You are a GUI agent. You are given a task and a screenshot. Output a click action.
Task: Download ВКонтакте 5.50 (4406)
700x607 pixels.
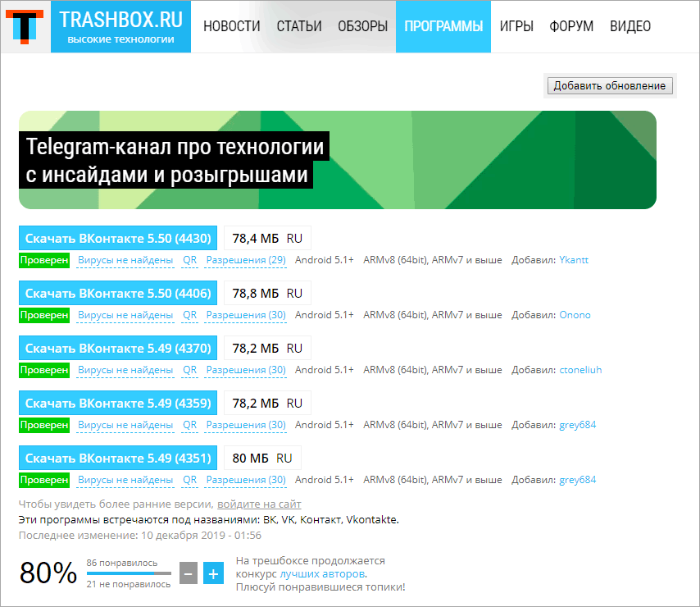(118, 293)
